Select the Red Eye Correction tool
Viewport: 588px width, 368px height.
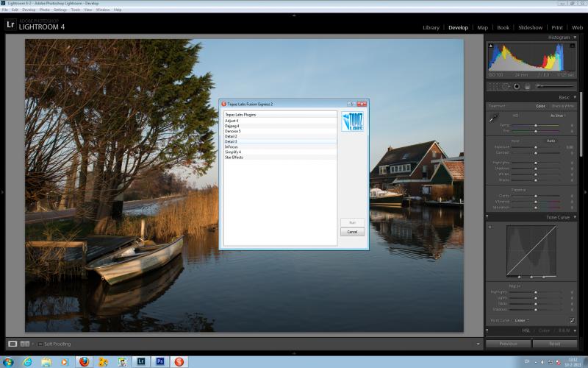[x=517, y=86]
